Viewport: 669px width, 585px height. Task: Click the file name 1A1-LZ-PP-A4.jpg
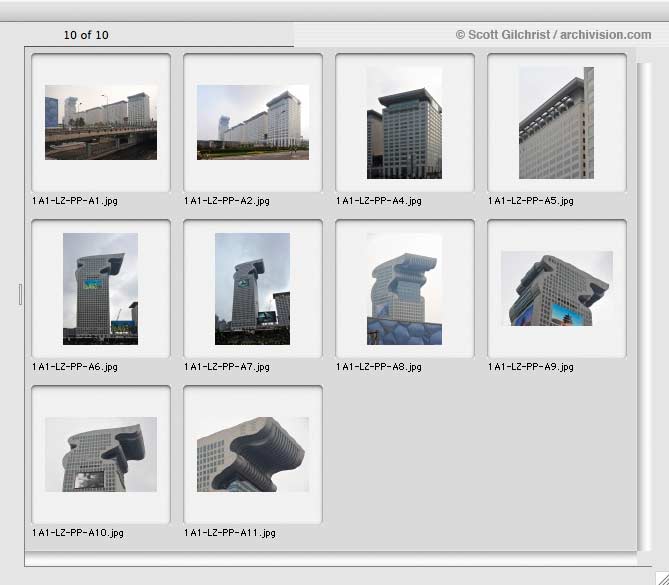(x=379, y=201)
